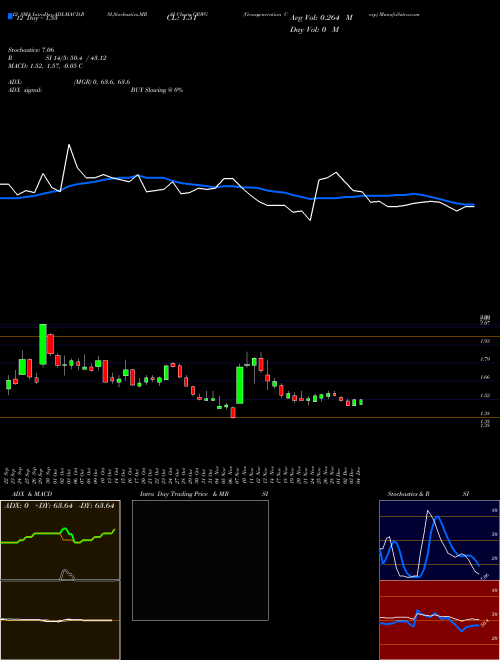Click the 1.66 price axis label
The image size is (500, 660).
(x=485, y=377)
